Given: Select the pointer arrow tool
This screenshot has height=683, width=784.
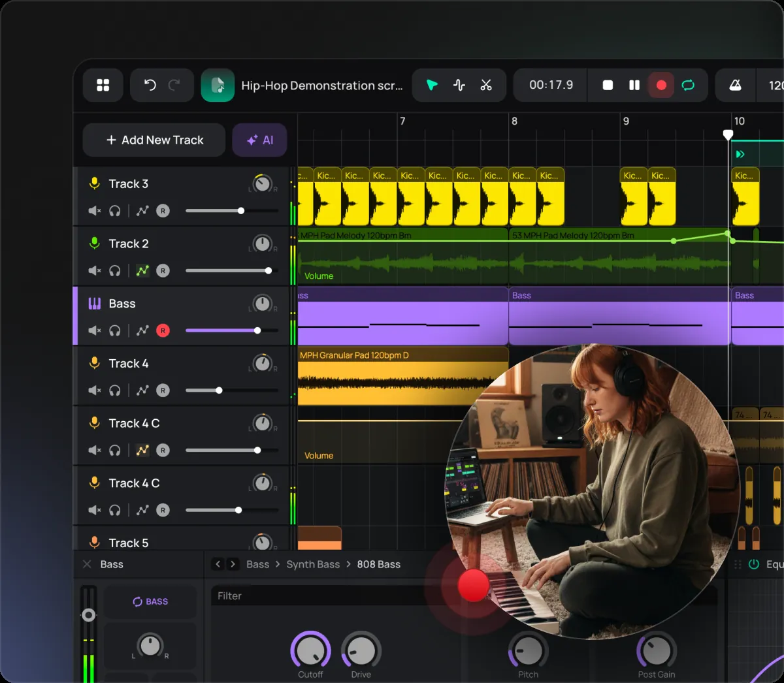Looking at the screenshot, I should click(432, 85).
